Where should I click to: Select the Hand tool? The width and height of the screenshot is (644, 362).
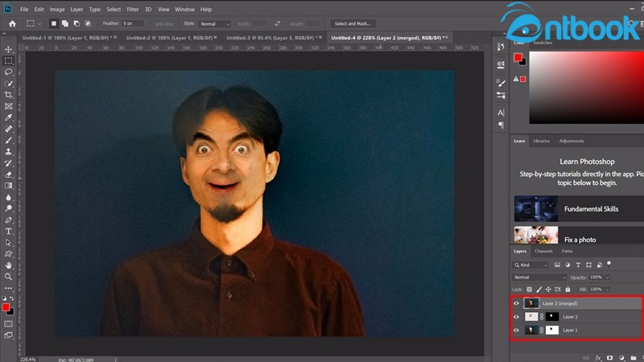coord(8,265)
